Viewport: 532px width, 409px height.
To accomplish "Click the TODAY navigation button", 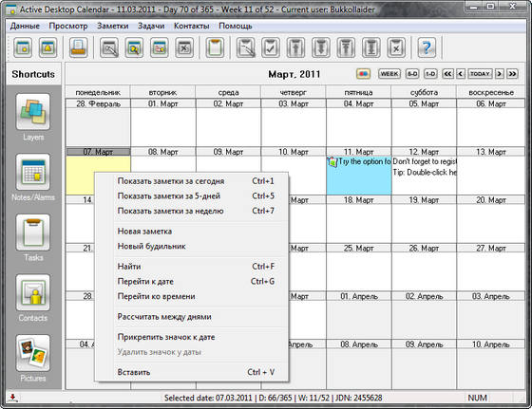I will pyautogui.click(x=480, y=74).
